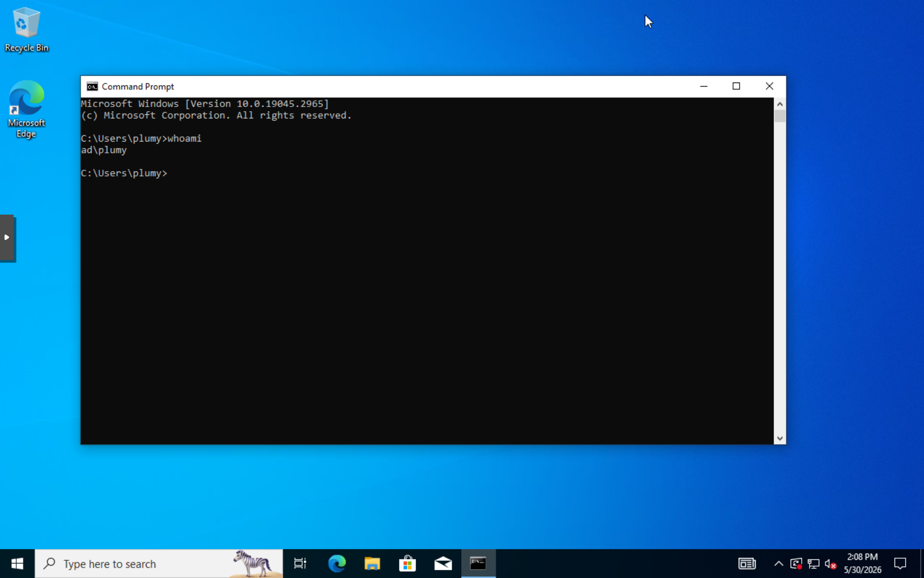Click the Command Prompt scrollbar up arrow
The height and width of the screenshot is (578, 924).
780,104
